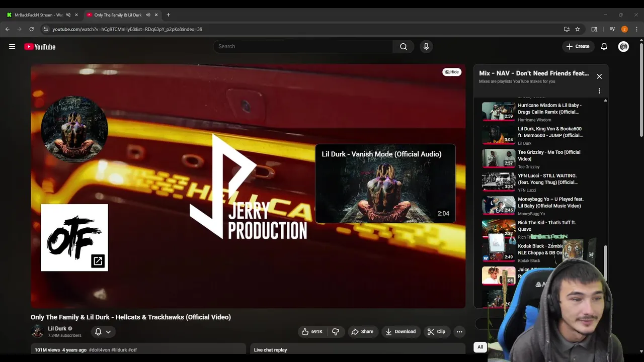Viewport: 644px width, 362px height.
Task: Play Rich The Kid That's Tuff from playlist
Action: coord(540,229)
